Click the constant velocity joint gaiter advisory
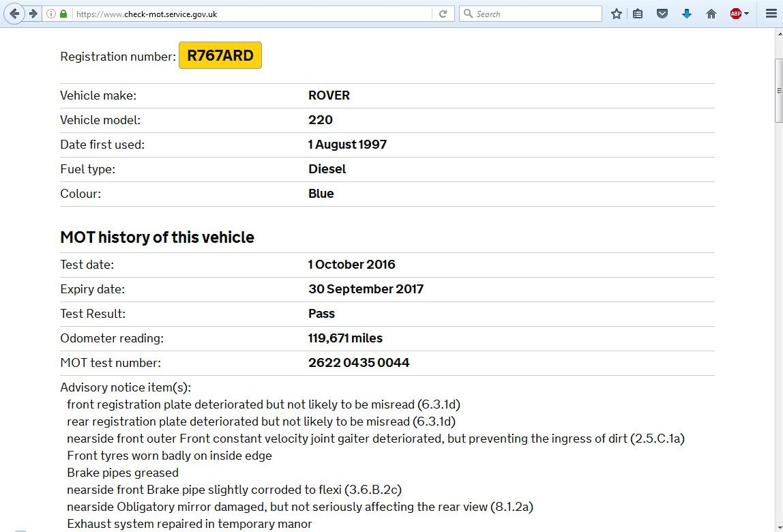783x532 pixels. (376, 439)
